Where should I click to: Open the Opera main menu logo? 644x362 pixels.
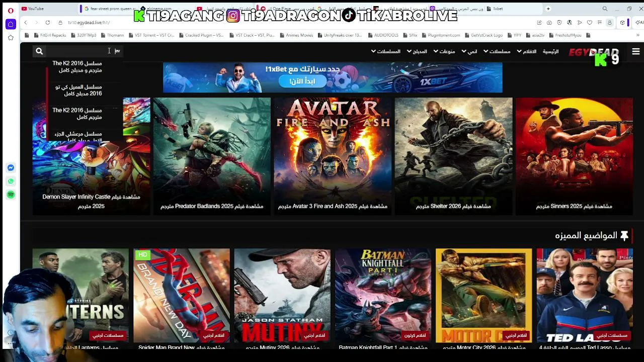point(11,10)
